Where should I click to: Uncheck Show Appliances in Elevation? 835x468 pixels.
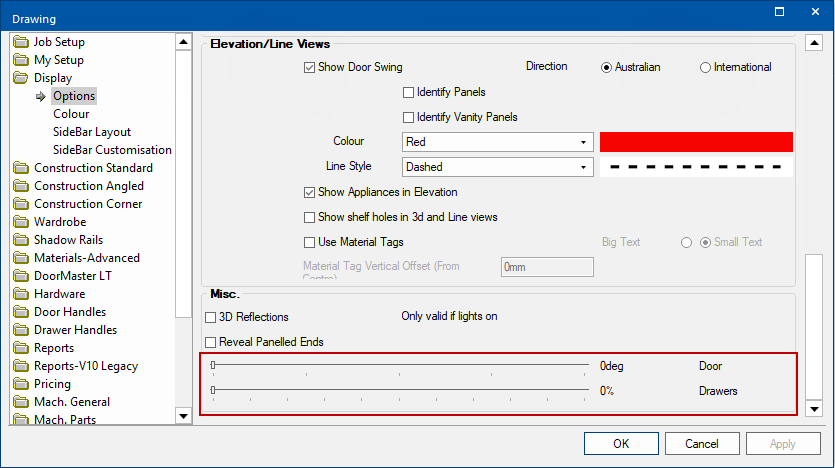pos(309,193)
